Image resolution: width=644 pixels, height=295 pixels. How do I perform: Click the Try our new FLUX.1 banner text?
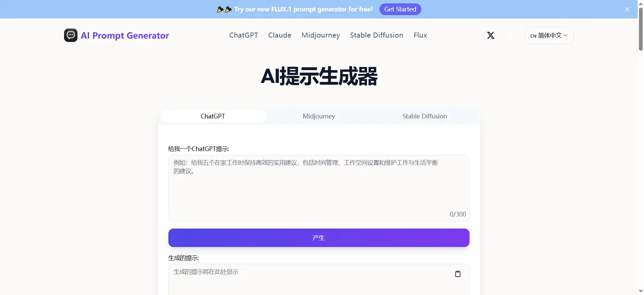coord(303,9)
